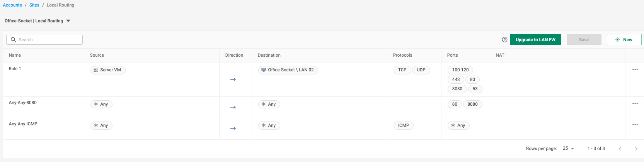The width and height of the screenshot is (644, 162).
Task: Go to previous page of rules
Action: click(620, 148)
